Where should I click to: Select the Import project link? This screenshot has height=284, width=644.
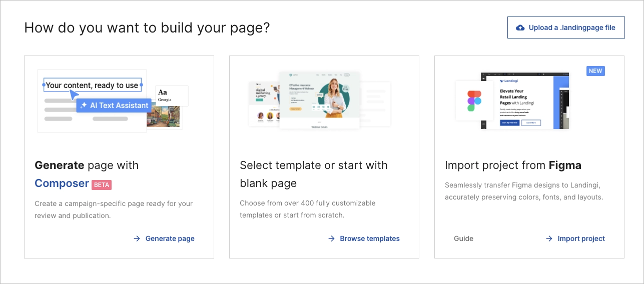click(x=581, y=238)
